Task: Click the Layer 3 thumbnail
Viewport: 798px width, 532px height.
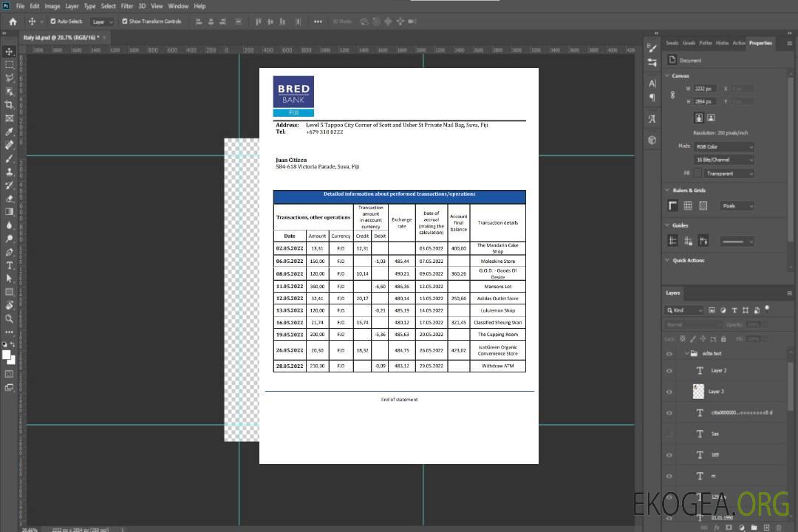Action: [x=699, y=392]
